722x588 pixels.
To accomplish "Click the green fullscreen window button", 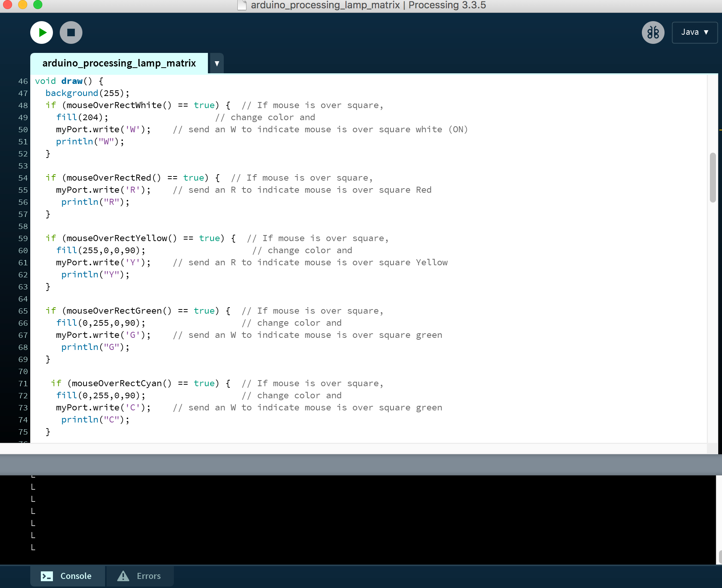I will click(38, 4).
